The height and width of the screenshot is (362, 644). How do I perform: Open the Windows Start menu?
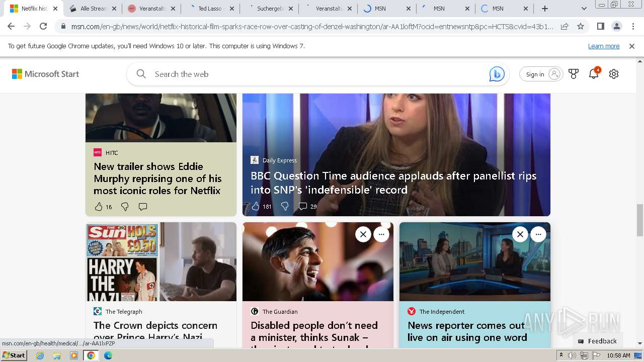(14, 355)
